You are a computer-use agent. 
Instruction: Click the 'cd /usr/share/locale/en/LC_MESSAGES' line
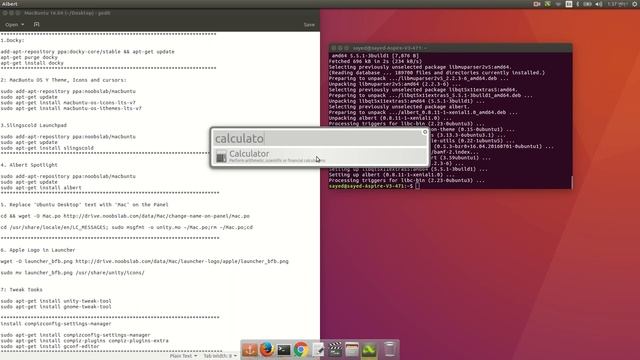point(127,227)
